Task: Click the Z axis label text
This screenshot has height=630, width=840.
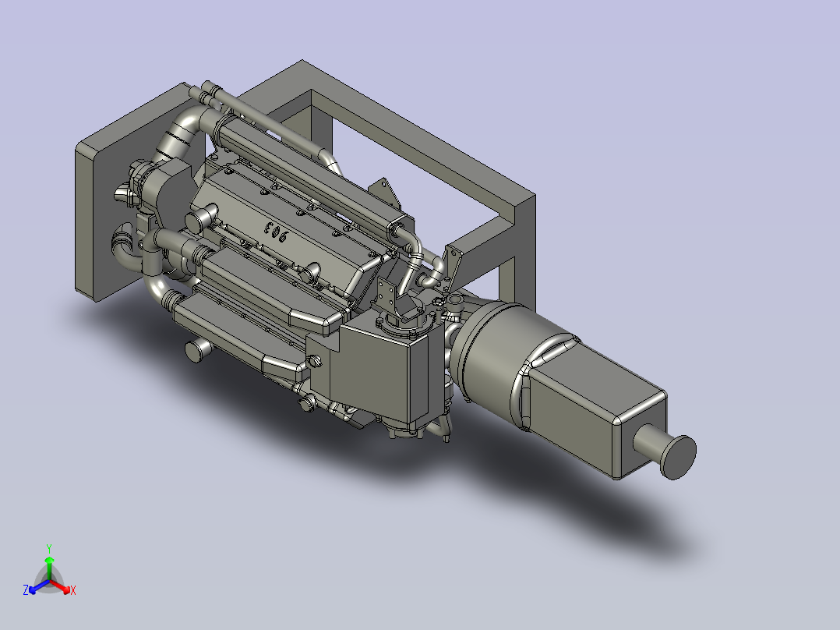Action: click(x=26, y=589)
